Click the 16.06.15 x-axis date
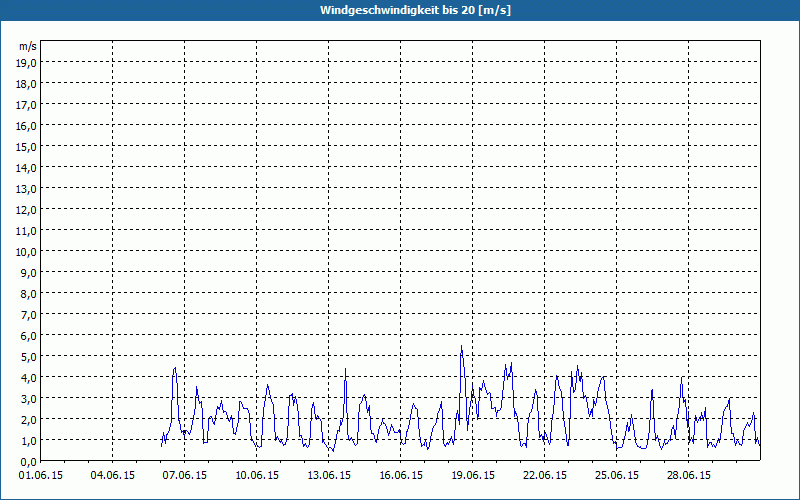 click(401, 476)
